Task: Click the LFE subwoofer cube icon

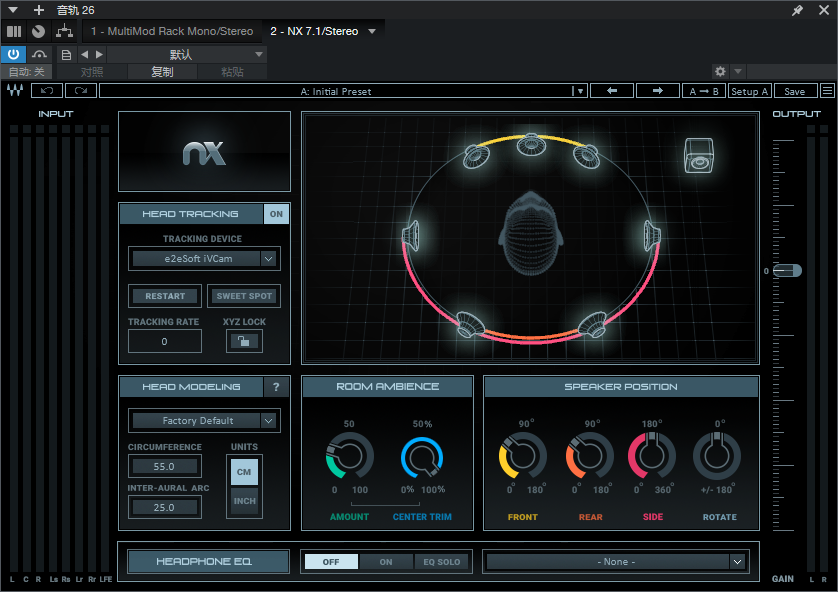Action: coord(699,155)
